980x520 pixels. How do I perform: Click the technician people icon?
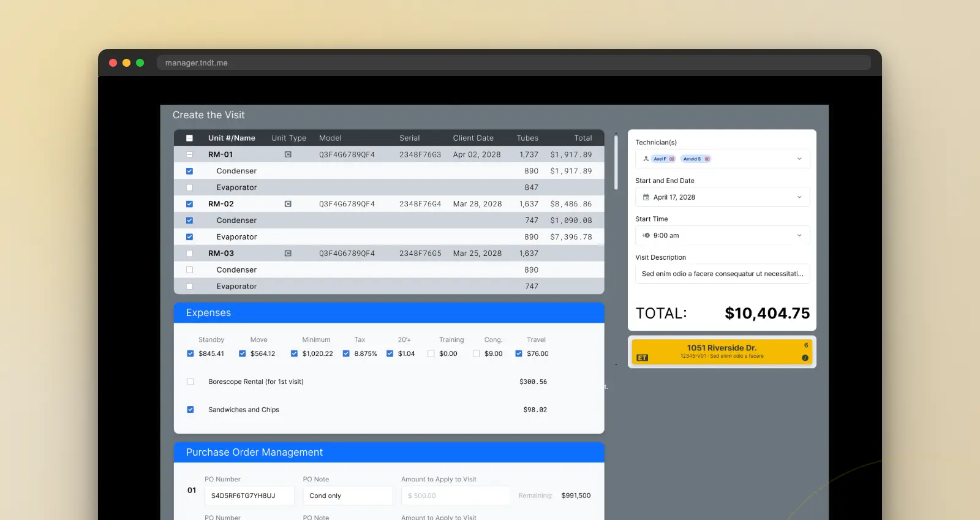pos(646,159)
